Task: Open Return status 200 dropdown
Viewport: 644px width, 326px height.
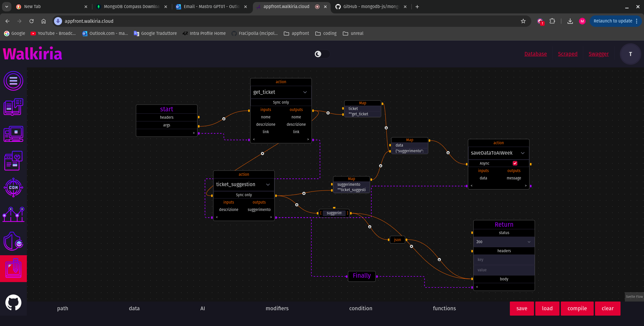Action: click(x=504, y=242)
